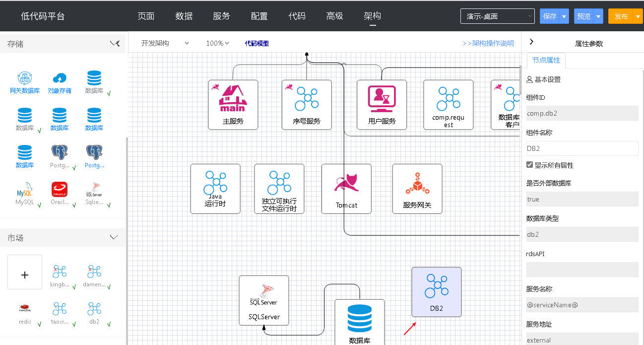The height and width of the screenshot is (345, 644).
Task: Open the 数据 menu
Action: 184,16
